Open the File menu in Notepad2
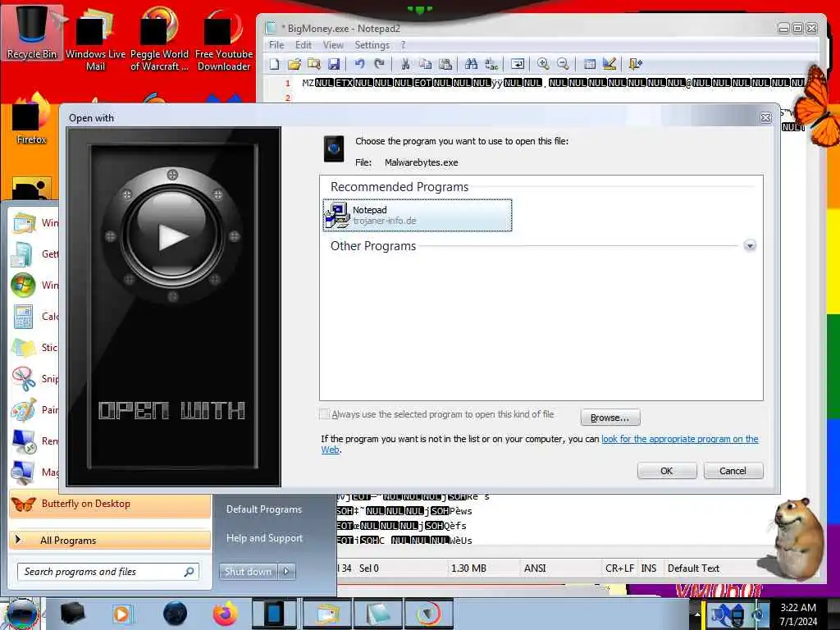 pyautogui.click(x=276, y=45)
